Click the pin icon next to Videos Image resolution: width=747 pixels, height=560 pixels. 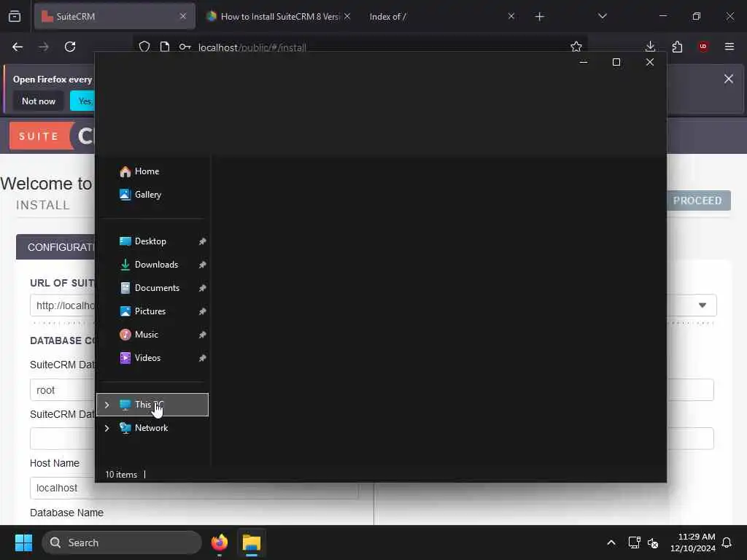(x=203, y=358)
